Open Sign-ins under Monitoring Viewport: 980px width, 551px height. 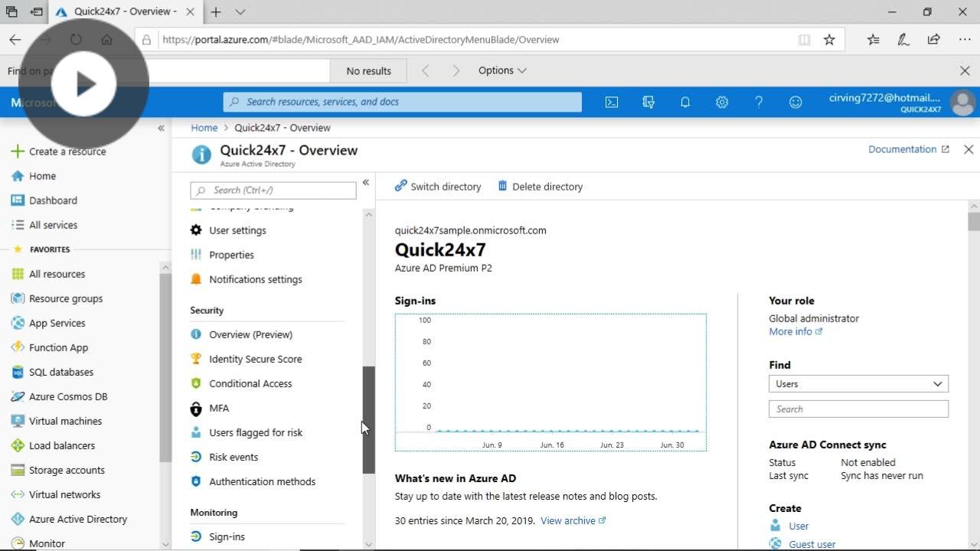217,536
